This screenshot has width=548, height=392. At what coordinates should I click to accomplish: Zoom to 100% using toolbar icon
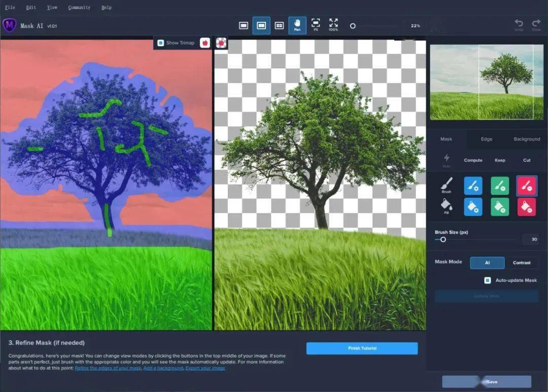333,25
